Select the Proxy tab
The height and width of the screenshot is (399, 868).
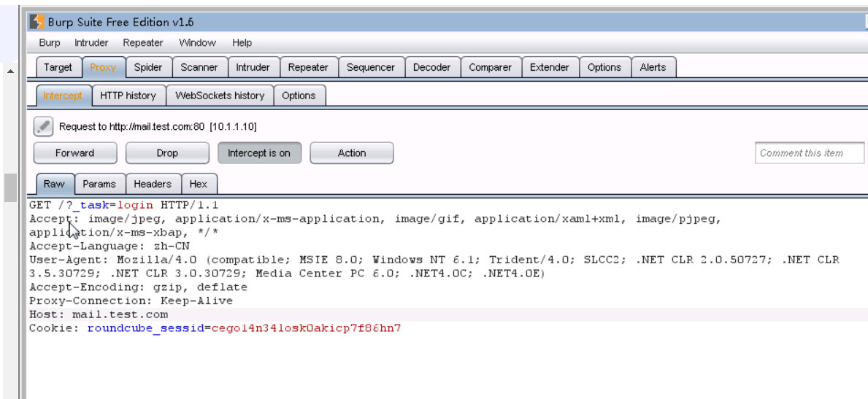(103, 67)
